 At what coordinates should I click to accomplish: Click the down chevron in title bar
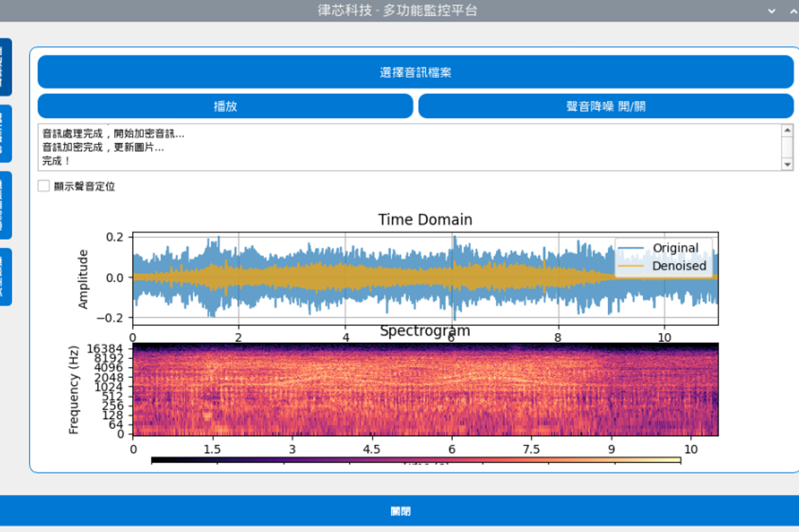(x=772, y=11)
